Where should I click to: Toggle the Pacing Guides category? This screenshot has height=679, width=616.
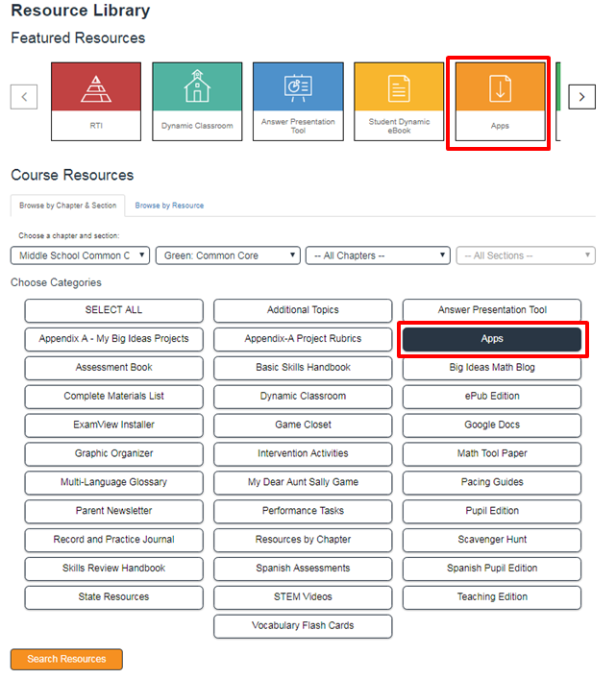tap(491, 482)
